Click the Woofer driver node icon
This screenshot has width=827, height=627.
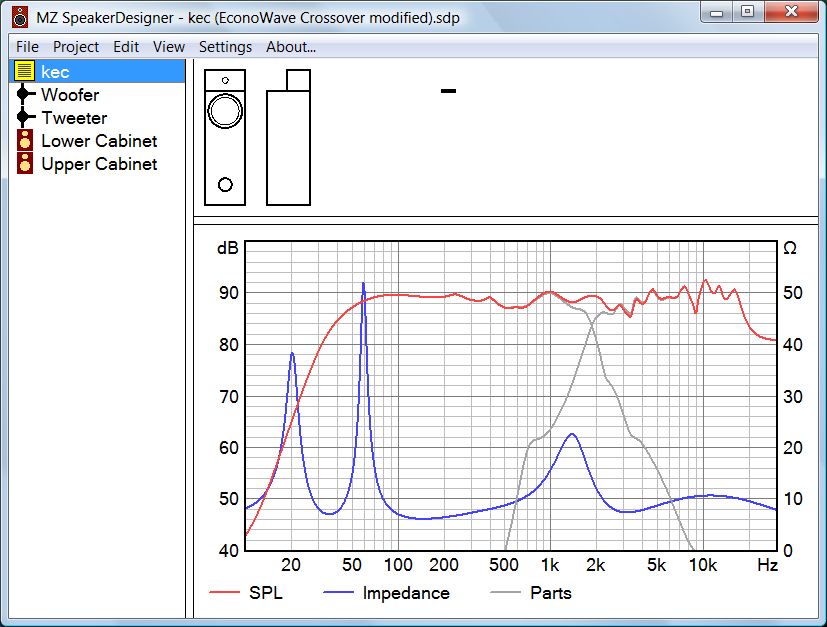click(x=24, y=94)
